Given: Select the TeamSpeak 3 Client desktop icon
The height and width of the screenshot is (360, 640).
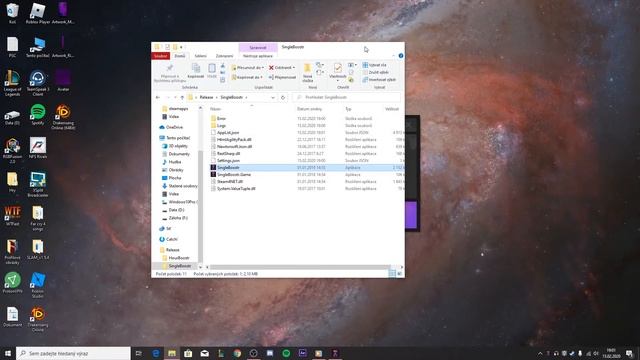Looking at the screenshot, I should tap(38, 83).
